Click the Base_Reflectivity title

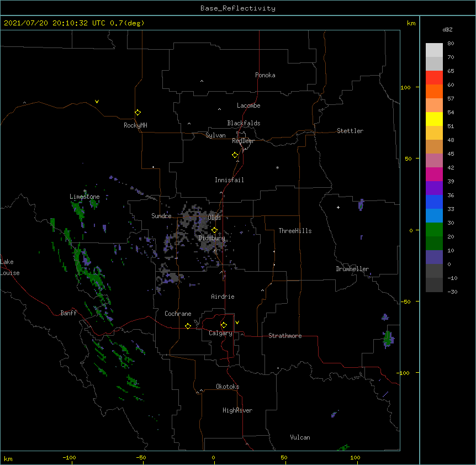pos(238,8)
